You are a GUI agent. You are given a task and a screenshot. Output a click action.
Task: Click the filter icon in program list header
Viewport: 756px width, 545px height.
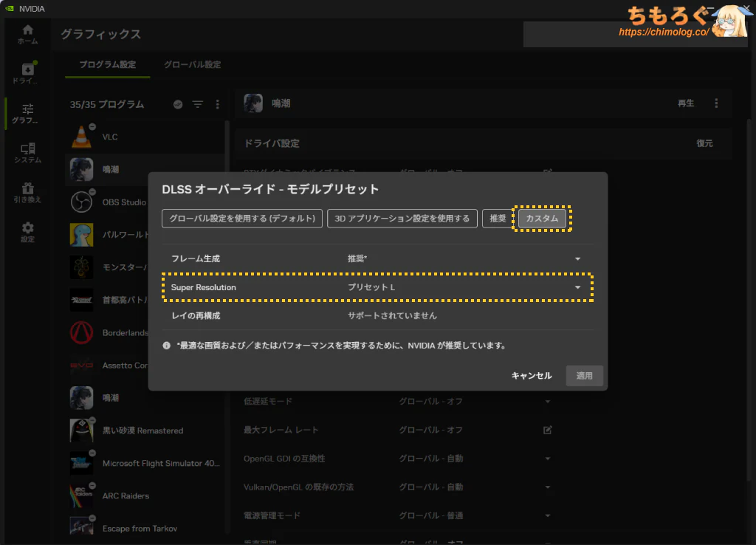[198, 105]
